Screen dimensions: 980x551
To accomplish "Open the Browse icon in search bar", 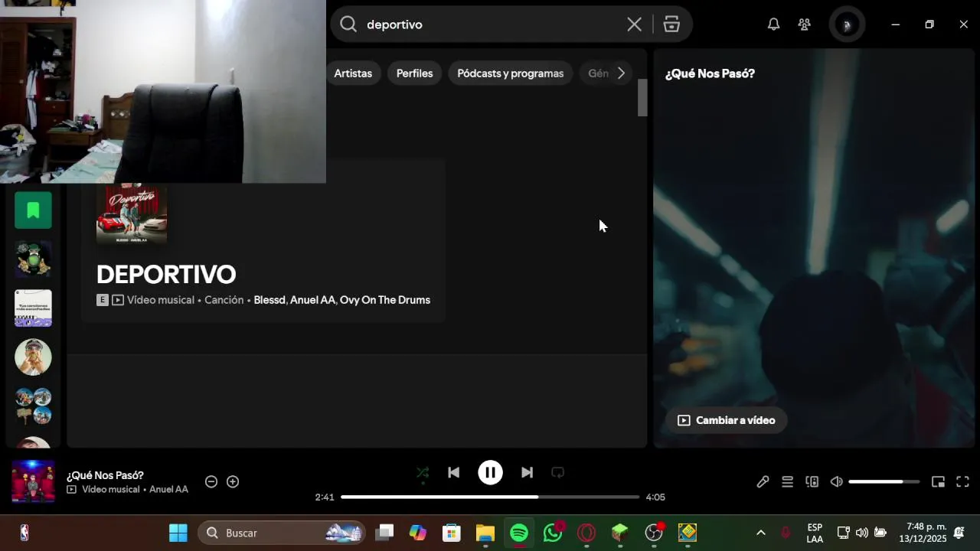I will 671,24.
